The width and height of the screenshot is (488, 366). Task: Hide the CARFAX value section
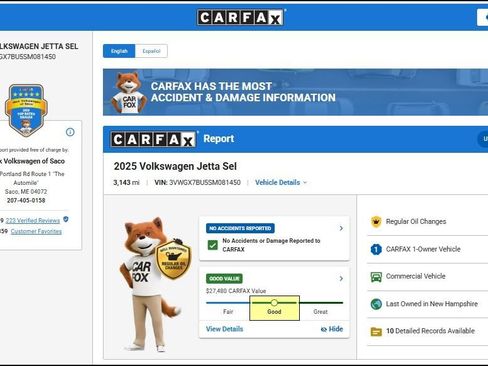pos(332,329)
